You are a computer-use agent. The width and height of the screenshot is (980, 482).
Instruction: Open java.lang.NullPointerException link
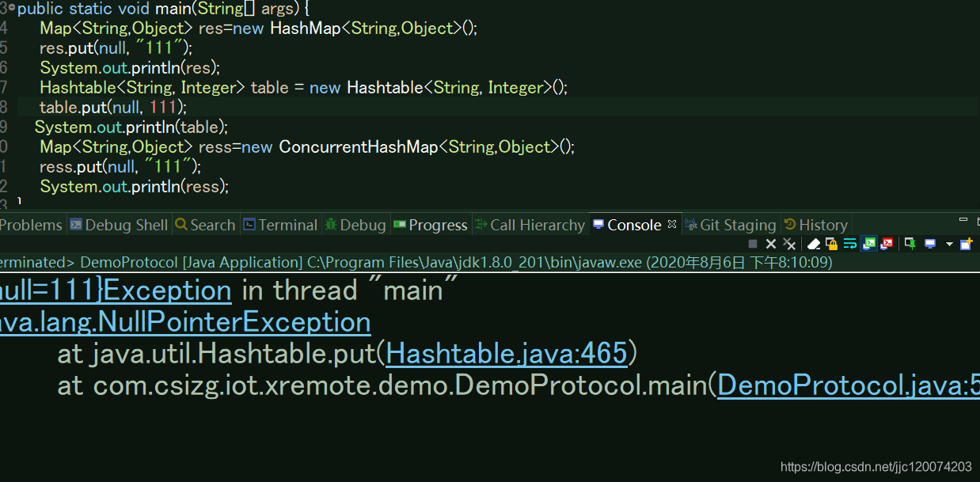tap(185, 322)
